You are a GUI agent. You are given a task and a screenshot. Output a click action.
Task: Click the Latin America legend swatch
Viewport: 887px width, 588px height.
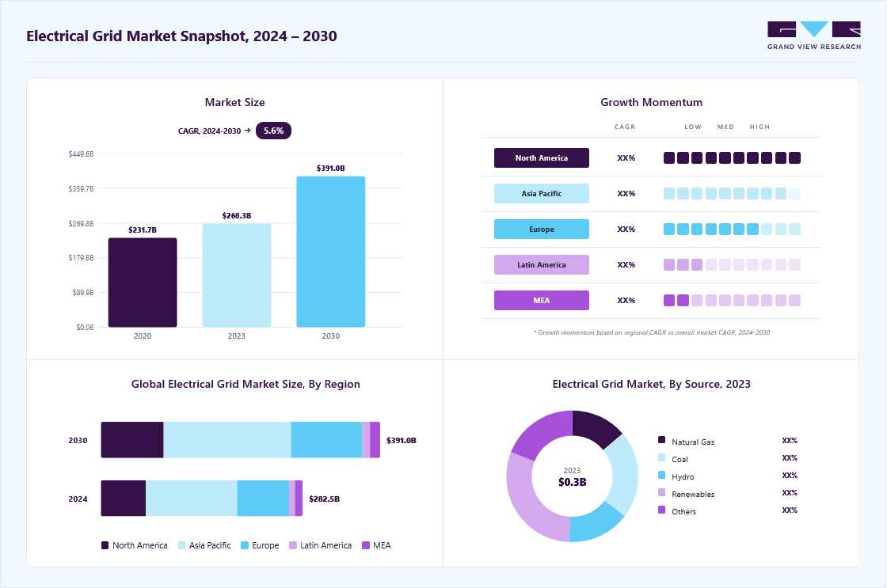pyautogui.click(x=293, y=545)
